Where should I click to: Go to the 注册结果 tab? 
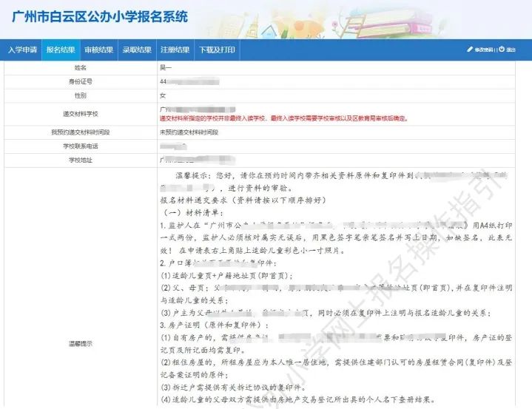175,50
